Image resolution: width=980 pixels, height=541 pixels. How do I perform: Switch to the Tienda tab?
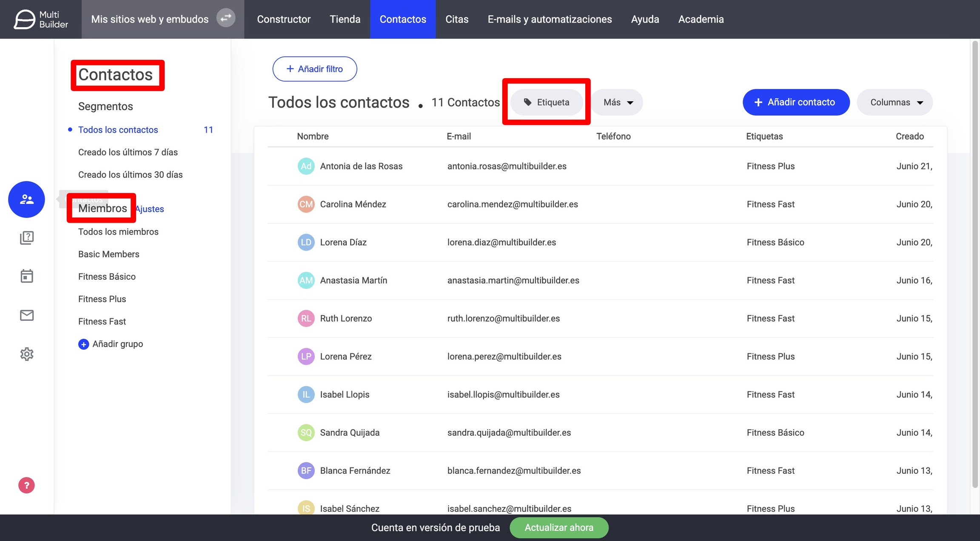pos(345,19)
